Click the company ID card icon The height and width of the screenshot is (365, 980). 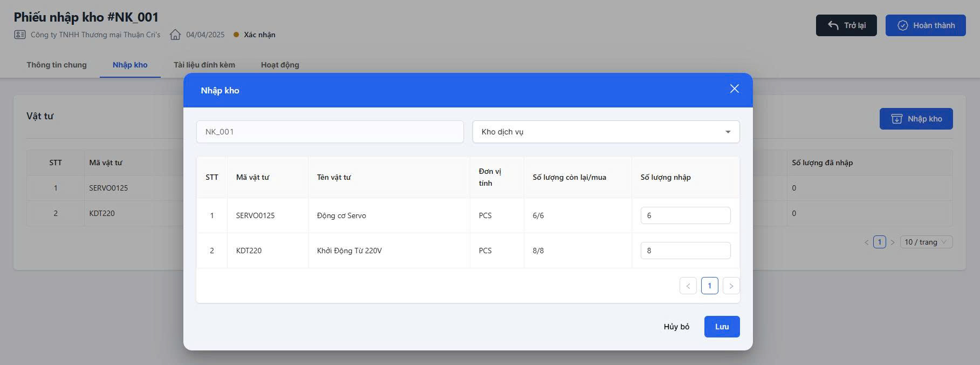20,35
